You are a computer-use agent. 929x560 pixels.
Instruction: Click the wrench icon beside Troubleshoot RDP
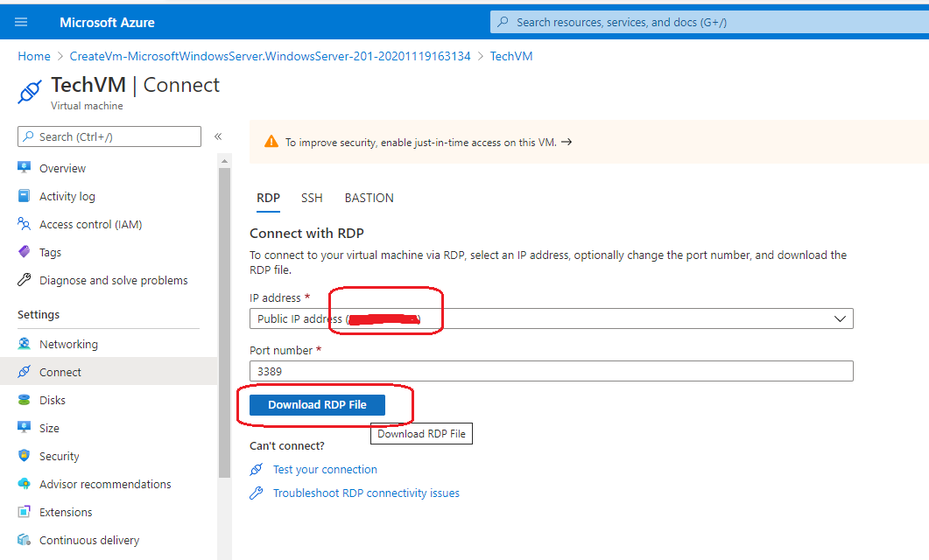(x=256, y=493)
